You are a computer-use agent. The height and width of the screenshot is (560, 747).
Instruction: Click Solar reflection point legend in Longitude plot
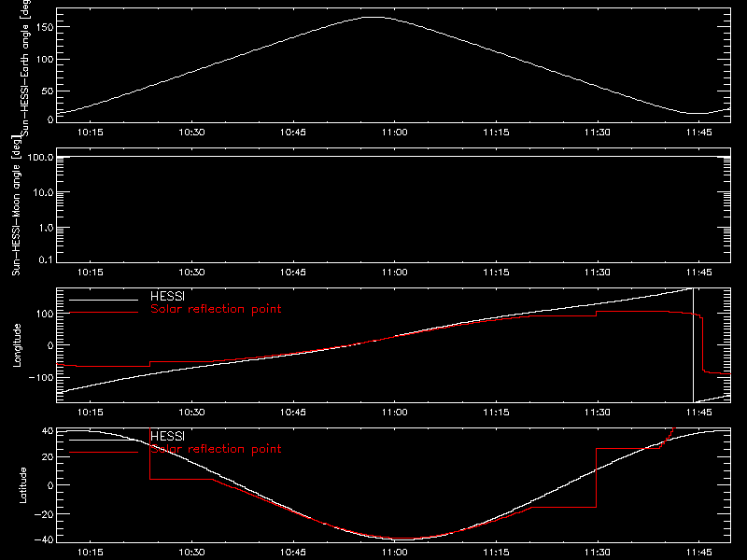click(216, 309)
